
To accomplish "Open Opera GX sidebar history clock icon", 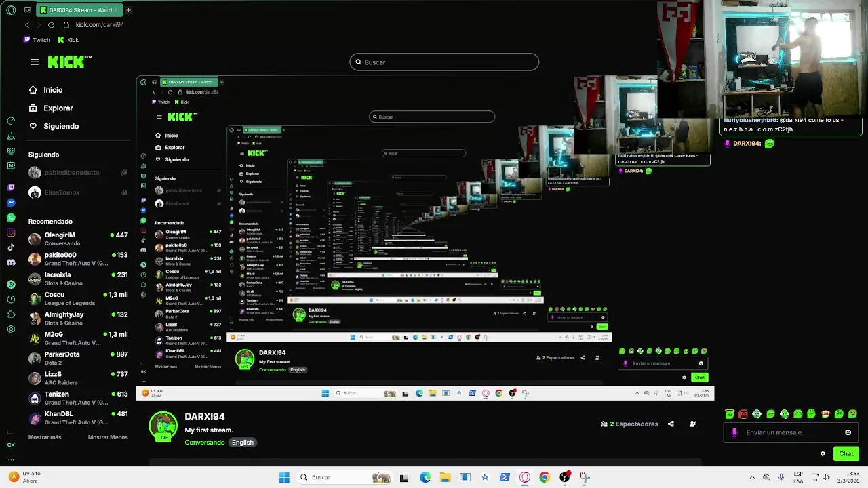I will 11,300.
